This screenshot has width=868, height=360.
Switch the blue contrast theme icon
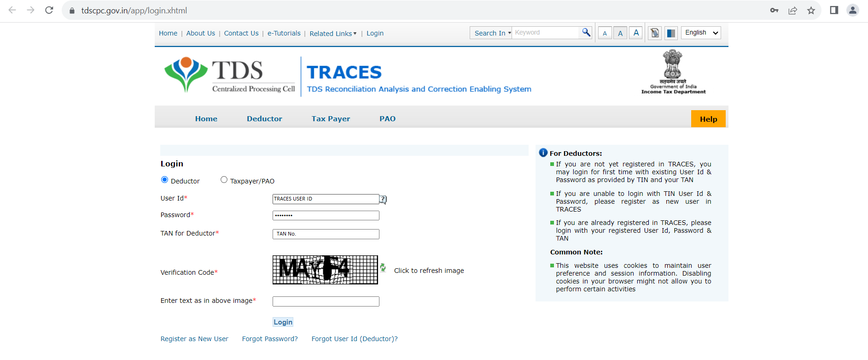671,33
